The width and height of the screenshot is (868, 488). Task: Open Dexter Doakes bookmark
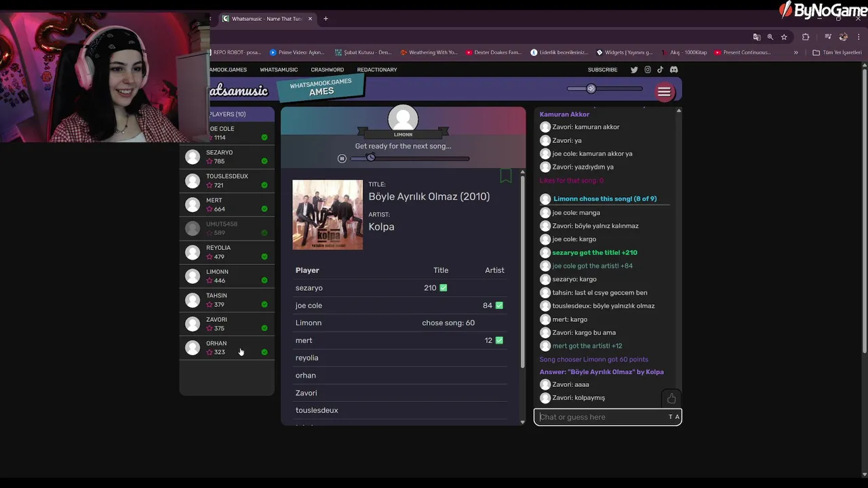(x=493, y=52)
